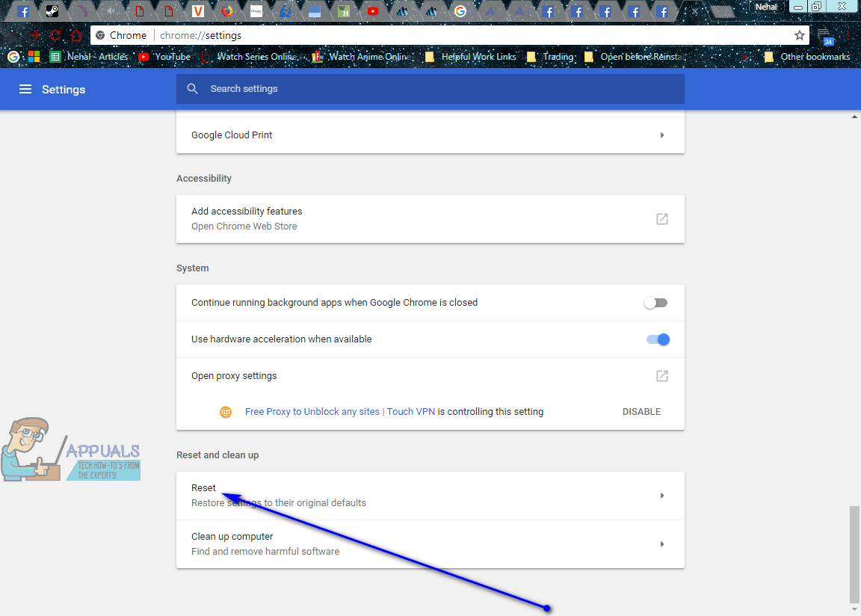Click the Chrome site info icon
The image size is (861, 616).
(x=100, y=36)
